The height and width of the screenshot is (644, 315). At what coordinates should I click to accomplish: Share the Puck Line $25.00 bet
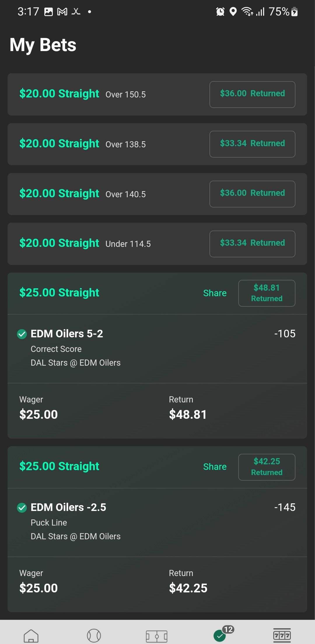[215, 467]
